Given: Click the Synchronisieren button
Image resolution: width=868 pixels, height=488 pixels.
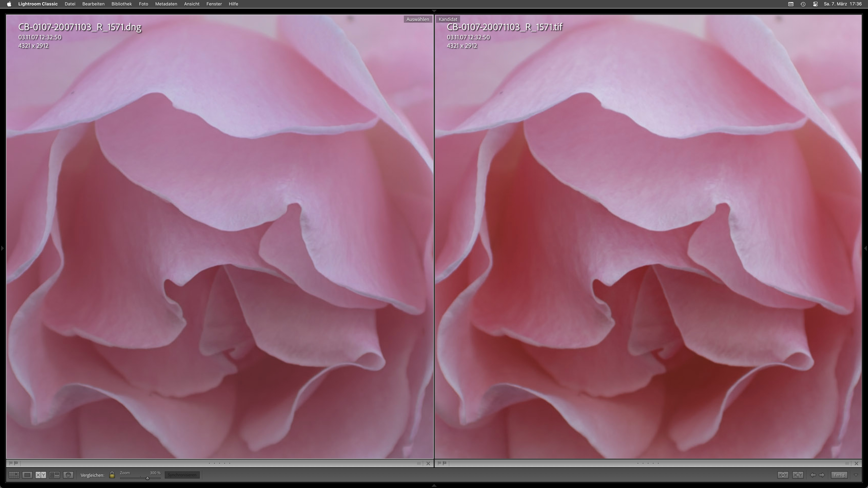Looking at the screenshot, I should coord(182,475).
